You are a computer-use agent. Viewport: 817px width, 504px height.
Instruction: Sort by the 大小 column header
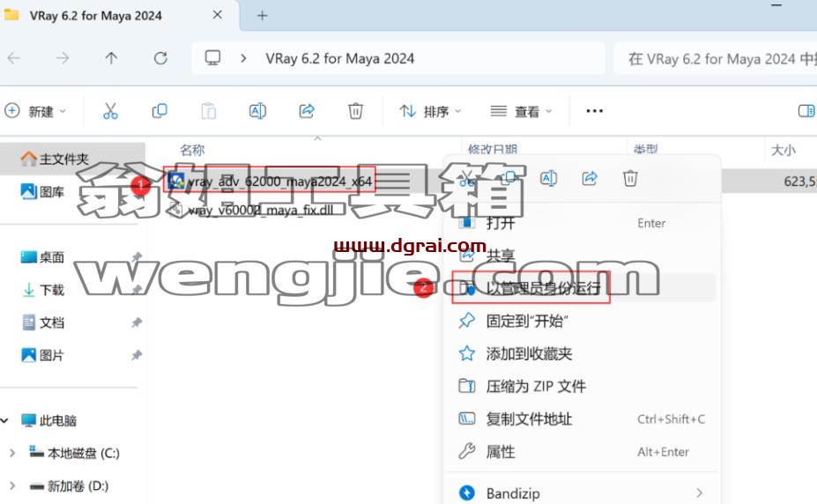pyautogui.click(x=784, y=150)
